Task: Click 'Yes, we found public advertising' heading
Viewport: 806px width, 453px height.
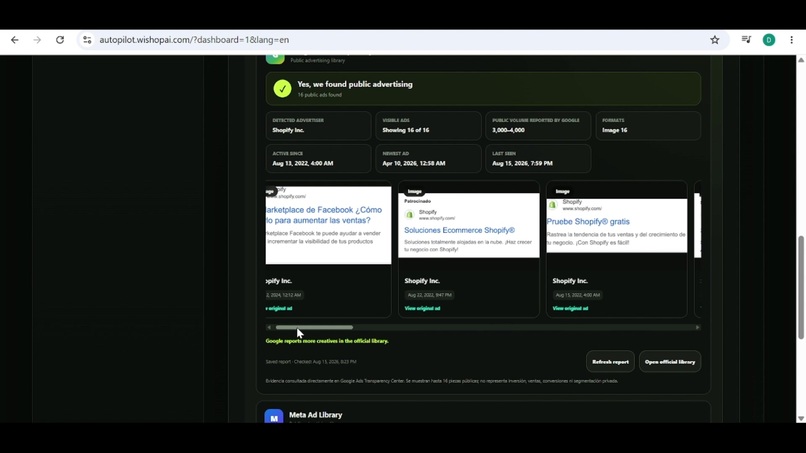Action: (x=355, y=84)
